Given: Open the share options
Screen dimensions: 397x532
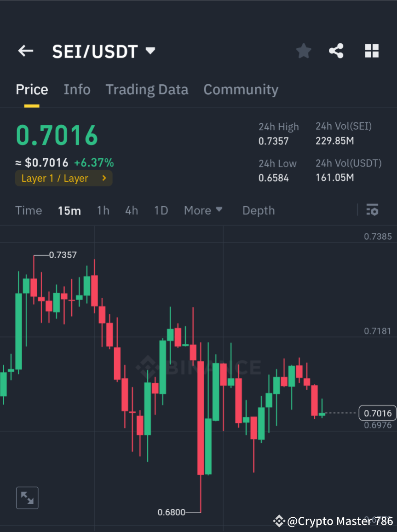Looking at the screenshot, I should tap(336, 51).
